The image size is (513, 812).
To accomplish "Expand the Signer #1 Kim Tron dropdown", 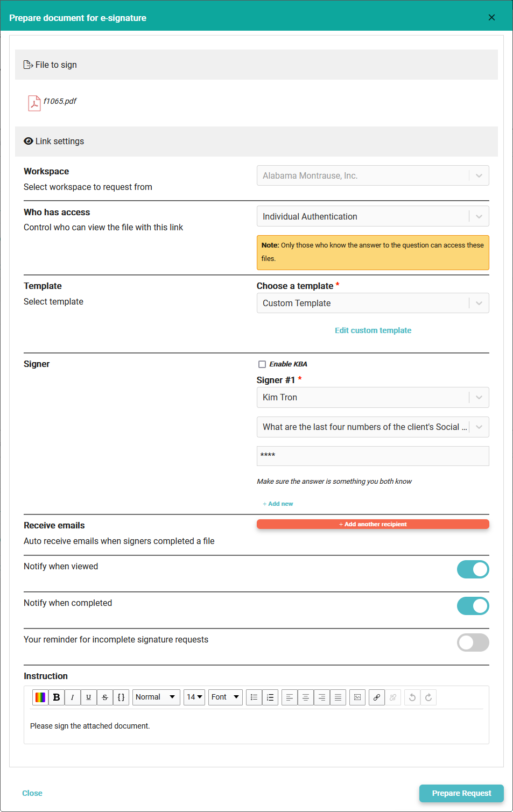I will pyautogui.click(x=373, y=398).
